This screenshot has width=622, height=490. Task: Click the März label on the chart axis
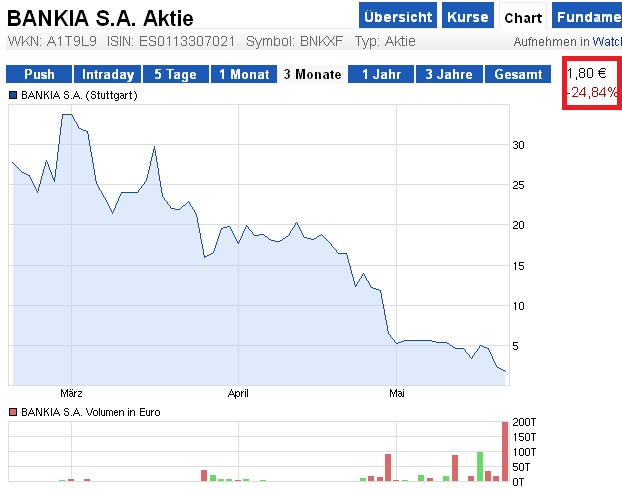(x=72, y=393)
